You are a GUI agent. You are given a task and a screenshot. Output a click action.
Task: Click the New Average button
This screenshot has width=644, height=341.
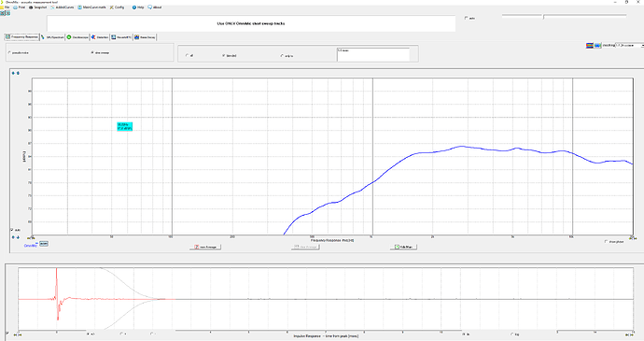pyautogui.click(x=205, y=247)
